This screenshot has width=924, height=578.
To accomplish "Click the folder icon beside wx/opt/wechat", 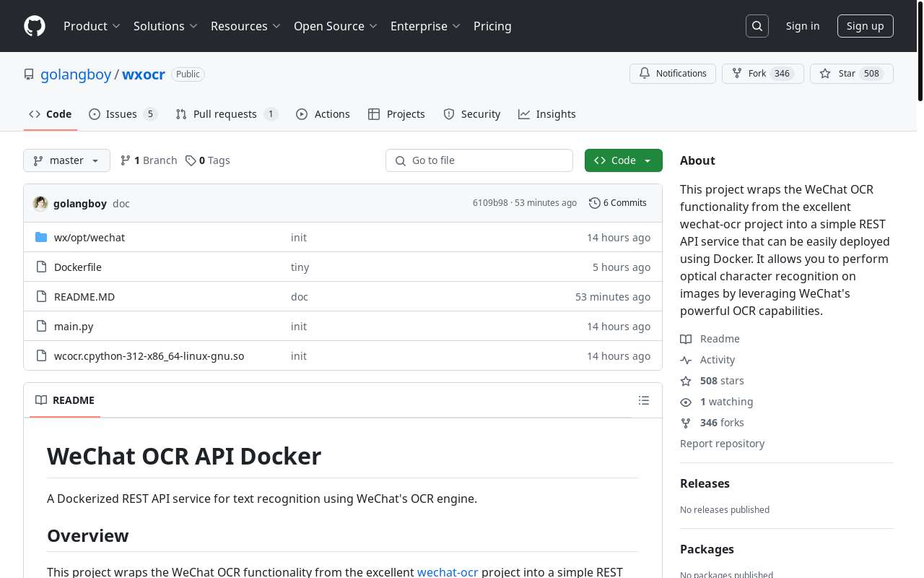I will coord(42,237).
